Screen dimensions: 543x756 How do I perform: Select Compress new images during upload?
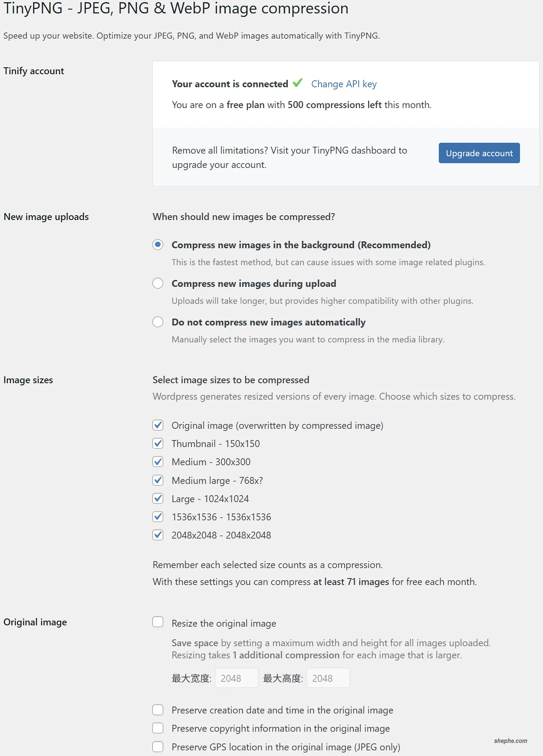(x=158, y=283)
